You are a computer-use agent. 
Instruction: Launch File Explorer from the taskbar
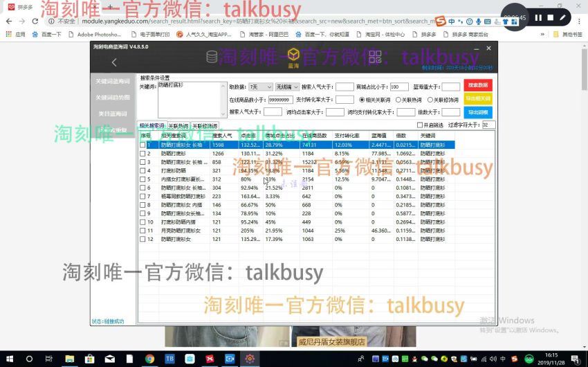point(69,359)
